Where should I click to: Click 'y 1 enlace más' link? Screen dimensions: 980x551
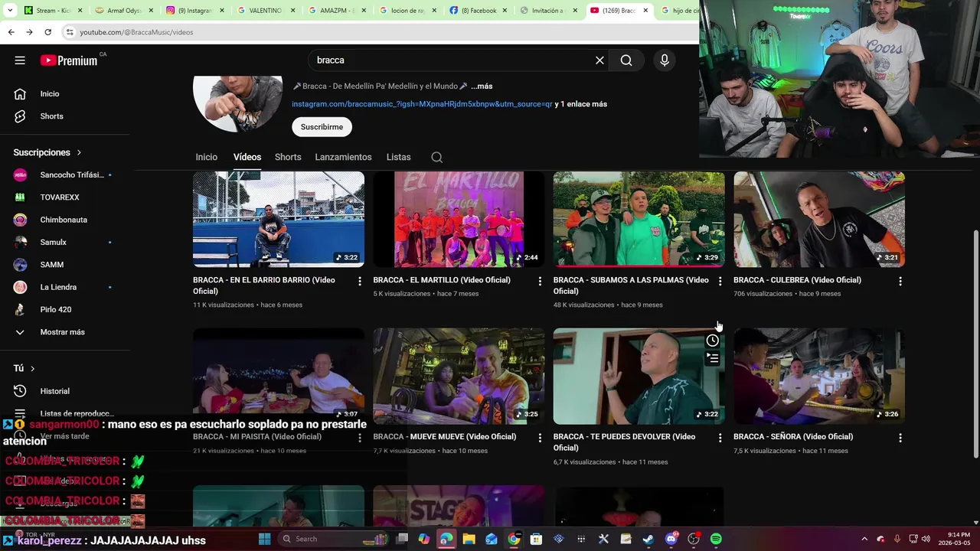[581, 104]
